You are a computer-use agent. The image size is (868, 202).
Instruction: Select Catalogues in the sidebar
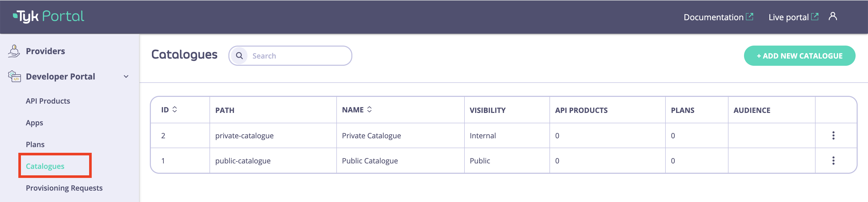(x=45, y=166)
